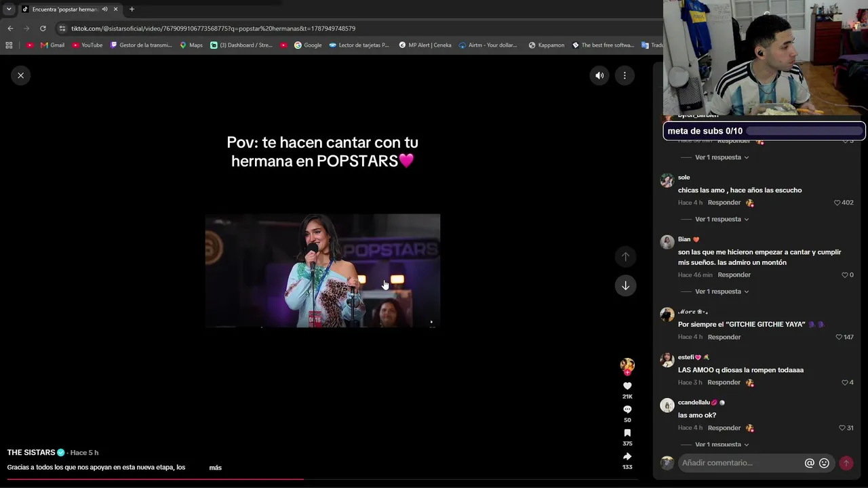Reply to sole's comment via Responder
Viewport: 868px width, 488px height.
[x=724, y=203]
